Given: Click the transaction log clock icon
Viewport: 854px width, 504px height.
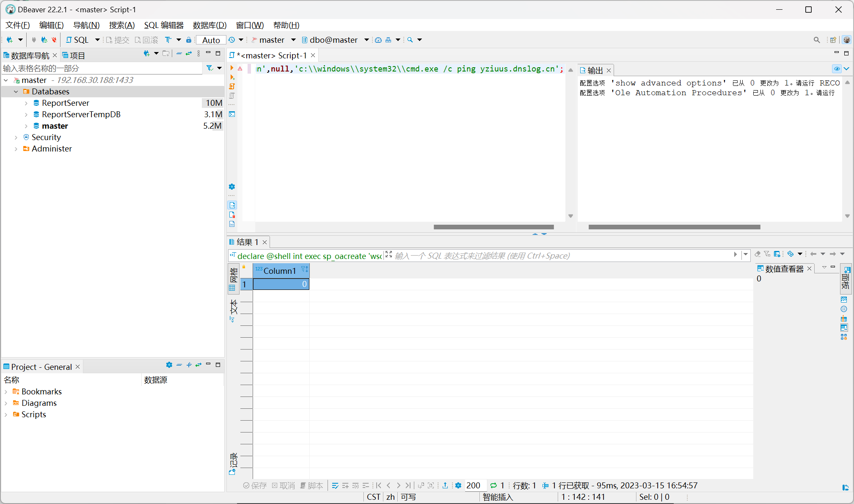Looking at the screenshot, I should 232,40.
